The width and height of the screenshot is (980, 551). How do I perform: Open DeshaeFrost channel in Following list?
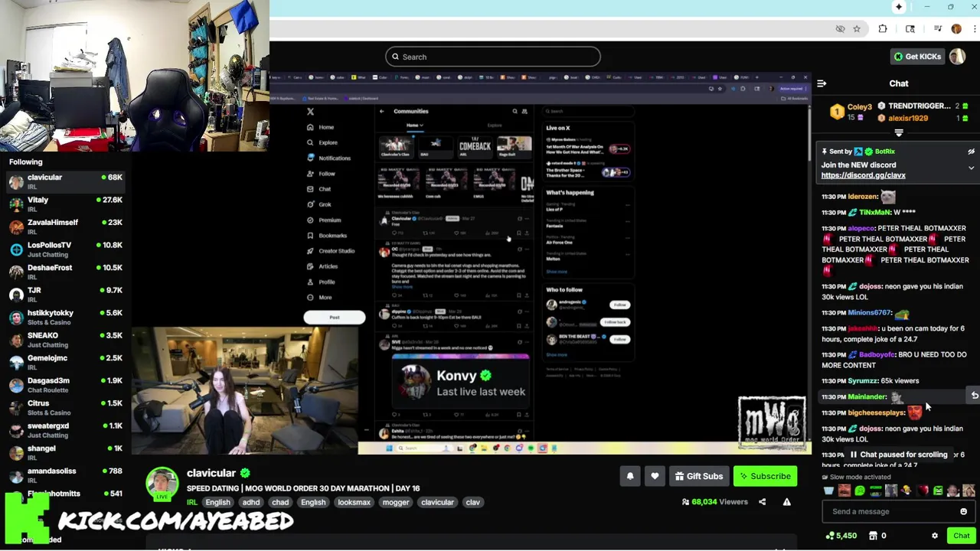(66, 272)
